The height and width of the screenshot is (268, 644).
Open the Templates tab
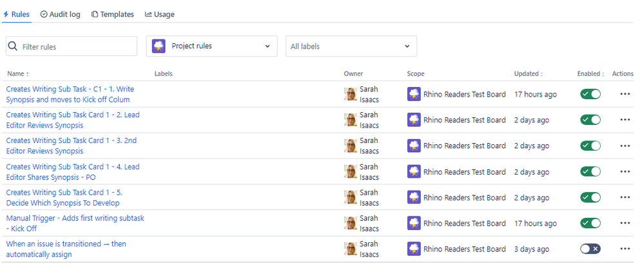click(x=113, y=14)
